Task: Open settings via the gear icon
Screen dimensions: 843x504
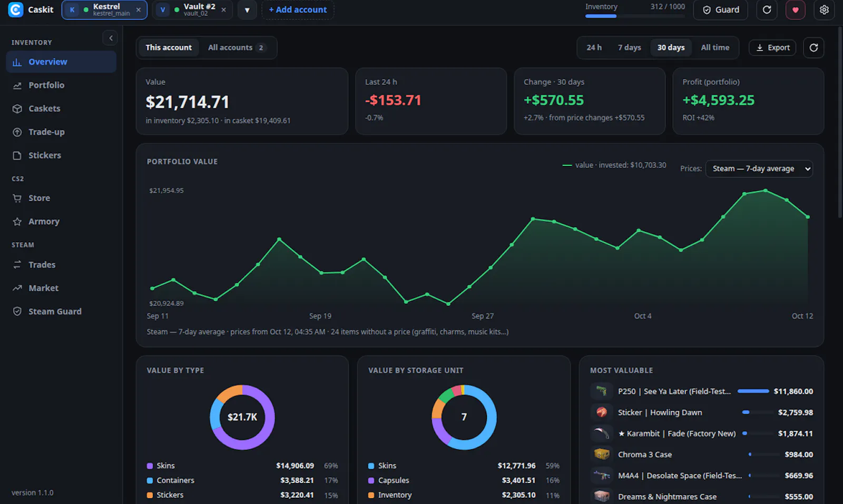Action: (x=824, y=9)
